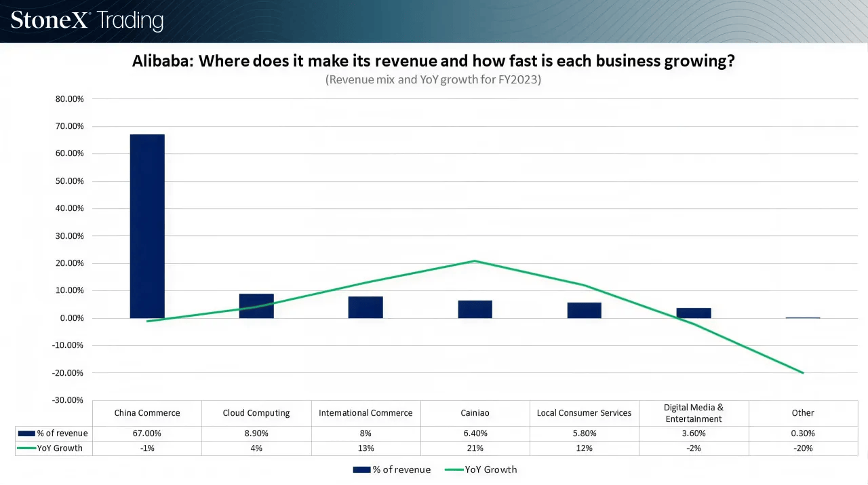The image size is (868, 485).
Task: Click the 10.00% y-axis label
Action: 69,290
